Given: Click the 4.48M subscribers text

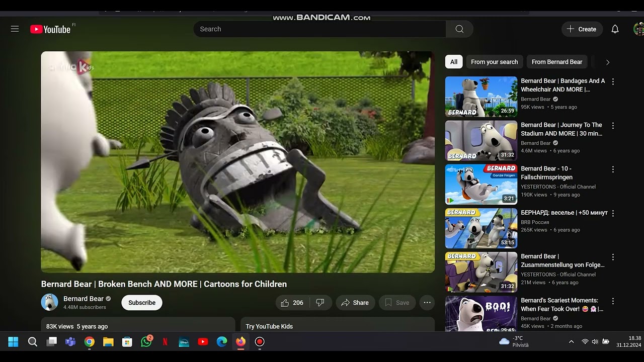Looking at the screenshot, I should [85, 307].
